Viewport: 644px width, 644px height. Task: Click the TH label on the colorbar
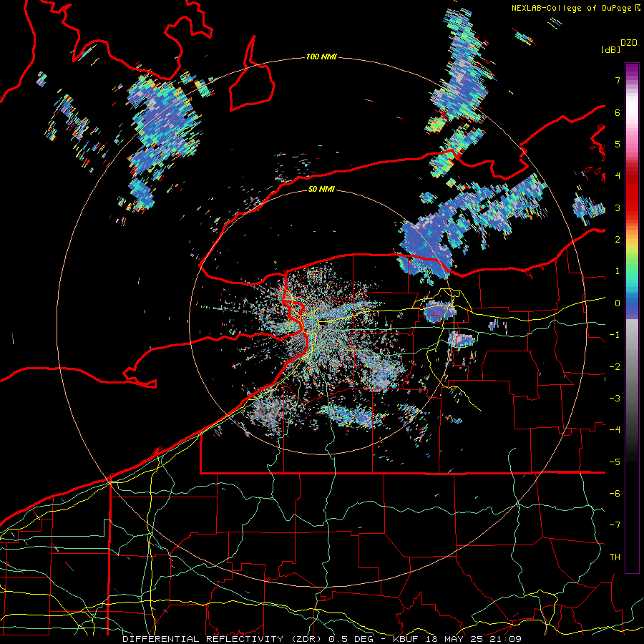[x=615, y=557]
